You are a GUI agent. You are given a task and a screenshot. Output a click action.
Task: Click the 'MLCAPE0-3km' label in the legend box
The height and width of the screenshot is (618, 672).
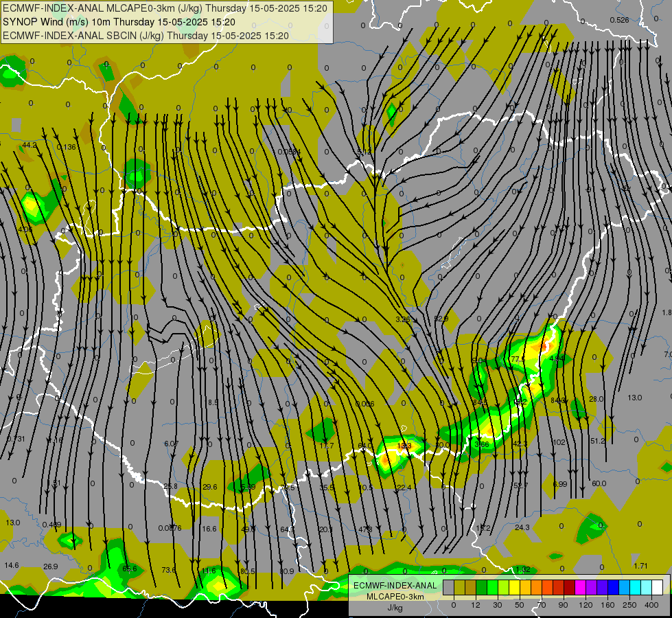395,597
